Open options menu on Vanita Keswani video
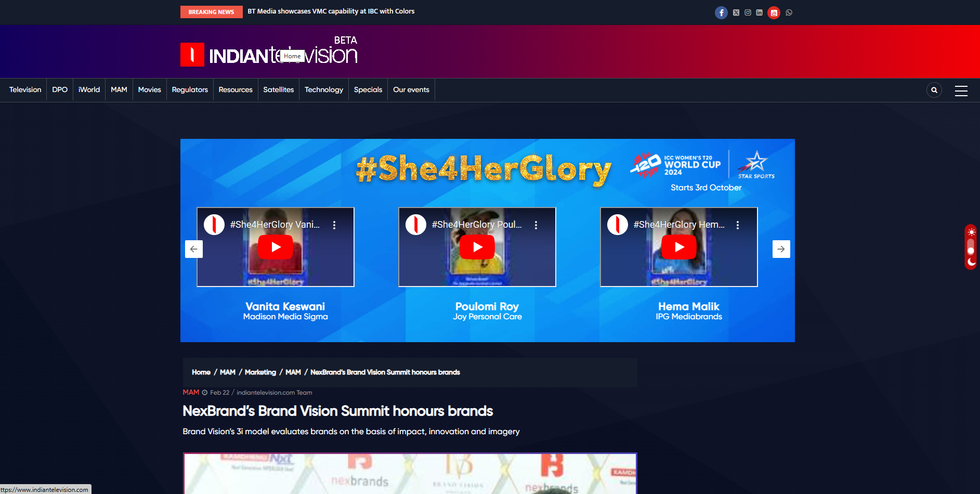The height and width of the screenshot is (494, 980). (x=334, y=225)
